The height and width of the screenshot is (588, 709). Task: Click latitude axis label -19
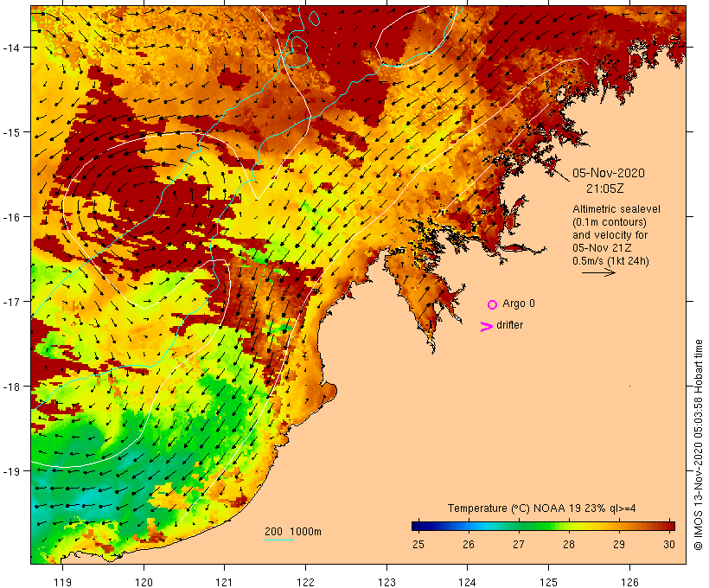pos(10,471)
